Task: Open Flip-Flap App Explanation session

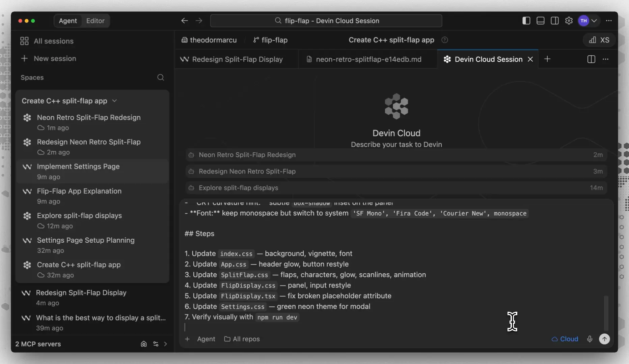Action: tap(92, 196)
